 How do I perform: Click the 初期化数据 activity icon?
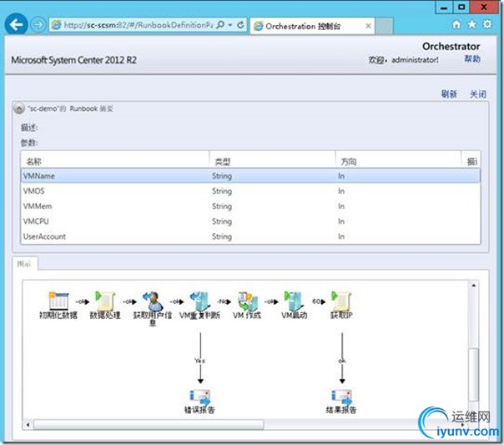pos(58,301)
